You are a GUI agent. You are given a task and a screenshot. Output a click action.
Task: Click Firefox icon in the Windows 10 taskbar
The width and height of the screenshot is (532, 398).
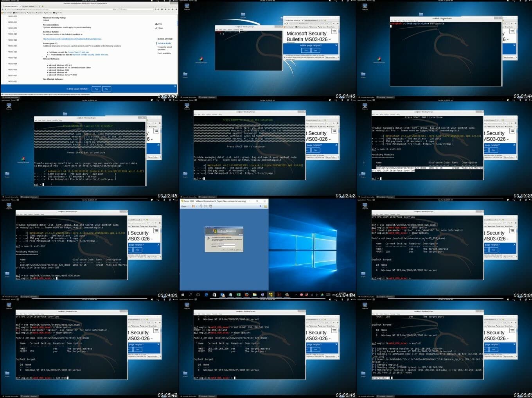[247, 295]
